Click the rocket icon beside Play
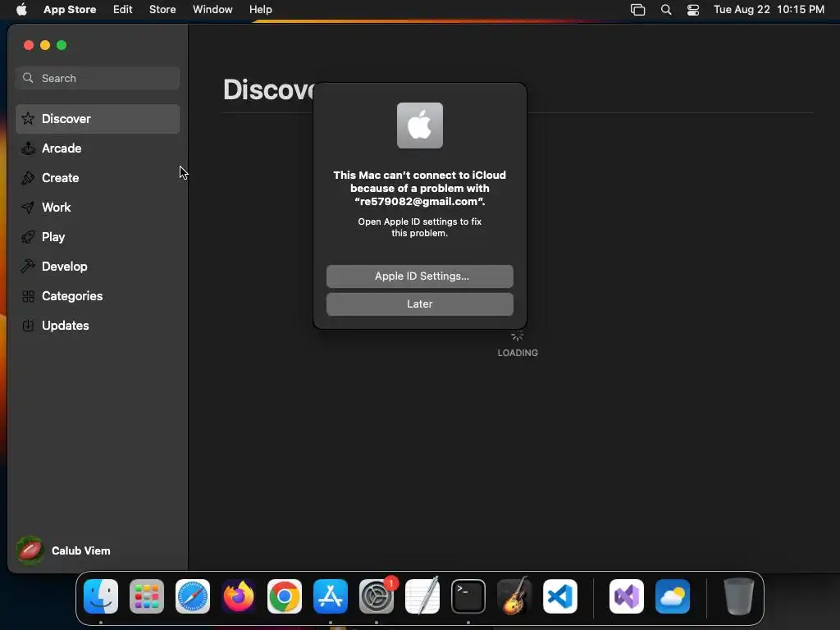 (28, 237)
